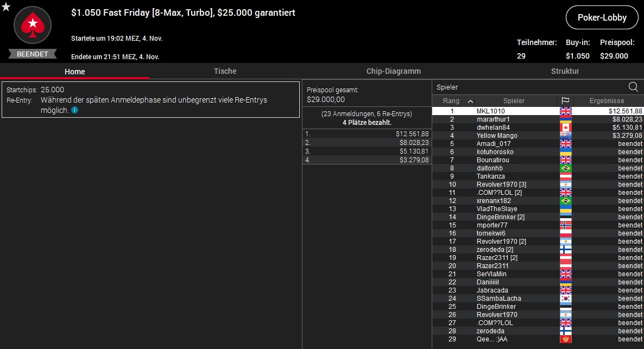Open the Chip-Diagramm tab
Screen dimensions: 644x349
point(394,71)
